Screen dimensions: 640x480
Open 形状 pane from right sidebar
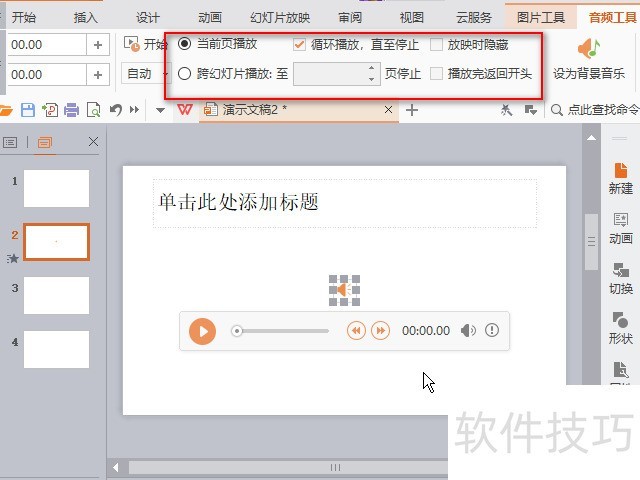[621, 329]
